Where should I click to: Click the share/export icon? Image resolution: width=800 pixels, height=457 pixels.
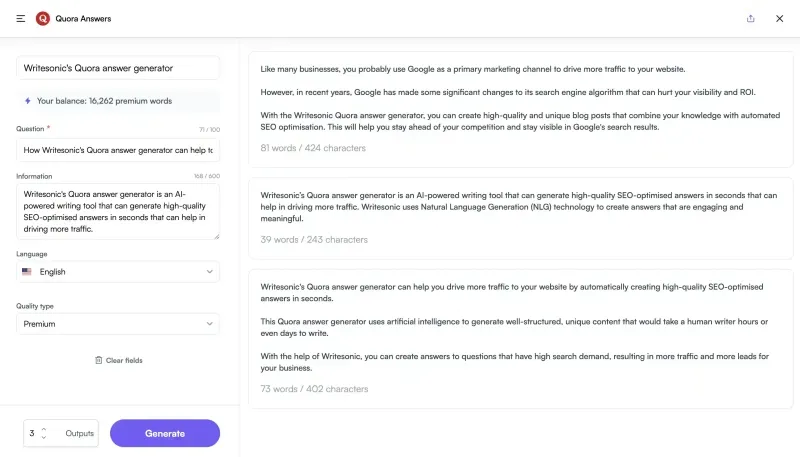pos(751,19)
